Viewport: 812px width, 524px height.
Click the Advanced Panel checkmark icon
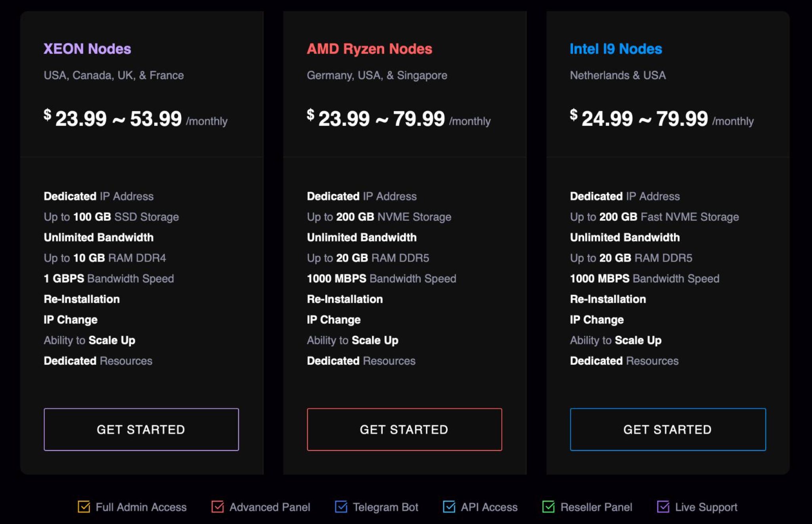pyautogui.click(x=217, y=507)
